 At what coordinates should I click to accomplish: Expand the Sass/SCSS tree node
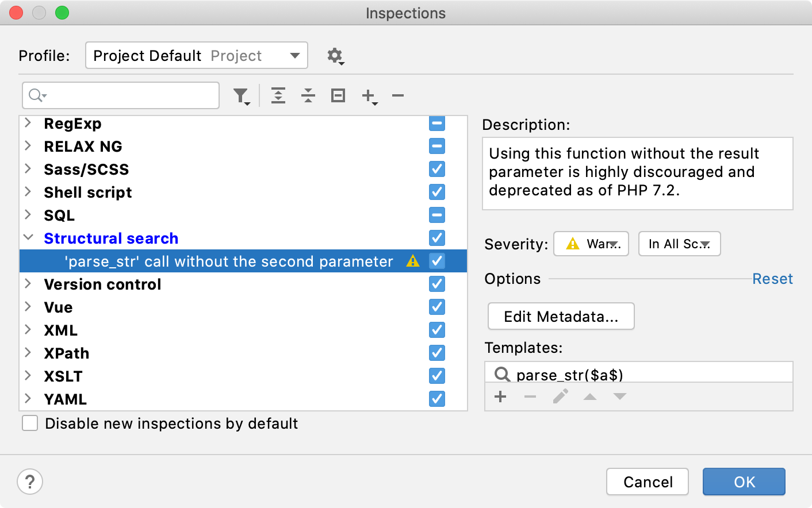[x=28, y=168]
